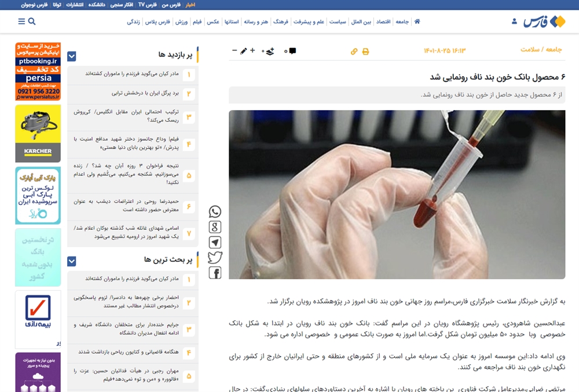This screenshot has width=579, height=392.
Task: Open زندگی menu item
Action: [133, 22]
